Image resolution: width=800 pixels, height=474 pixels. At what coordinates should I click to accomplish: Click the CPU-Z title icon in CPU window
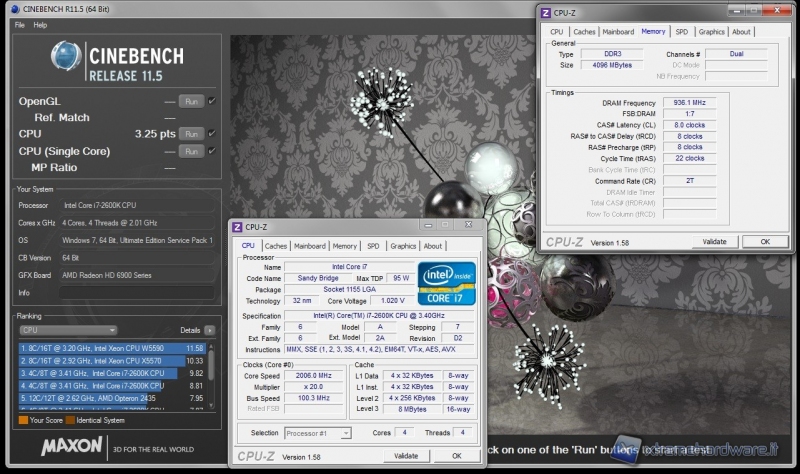click(x=237, y=227)
